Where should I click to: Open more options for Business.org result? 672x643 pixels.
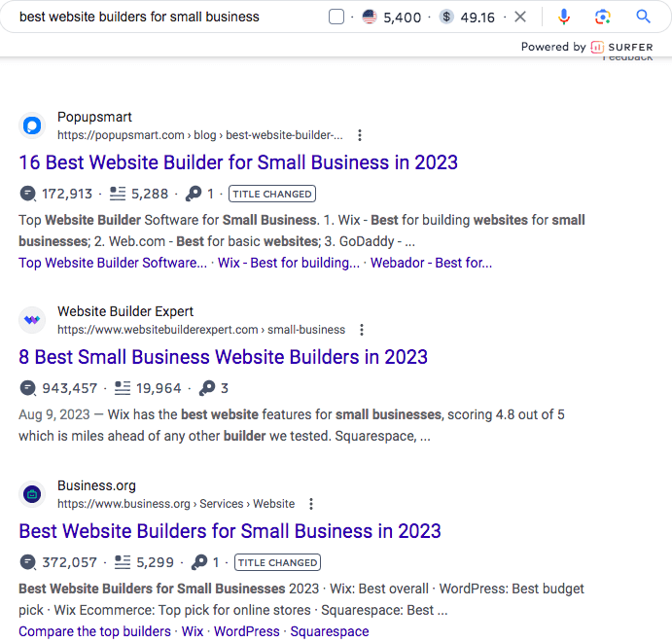coord(311,504)
